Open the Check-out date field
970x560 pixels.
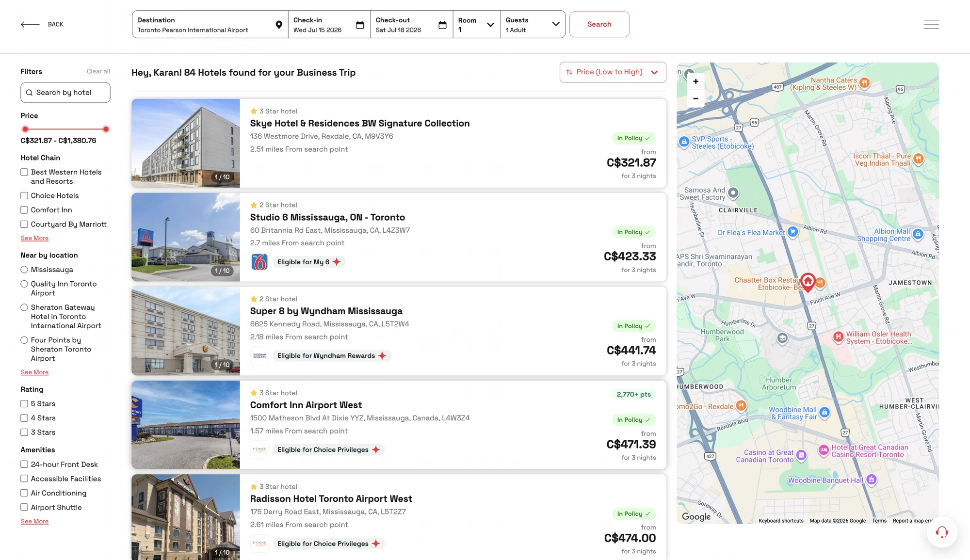click(412, 24)
